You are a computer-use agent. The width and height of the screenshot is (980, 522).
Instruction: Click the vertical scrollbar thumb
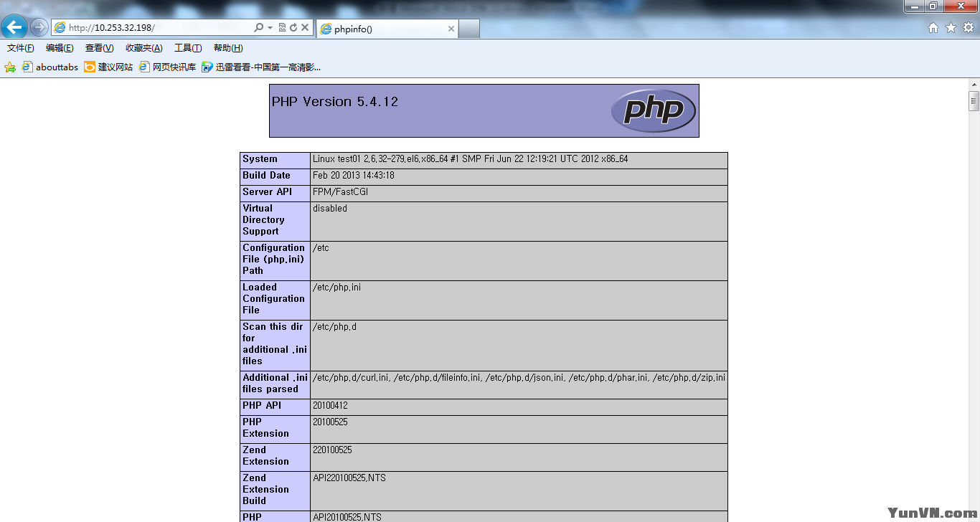click(974, 101)
